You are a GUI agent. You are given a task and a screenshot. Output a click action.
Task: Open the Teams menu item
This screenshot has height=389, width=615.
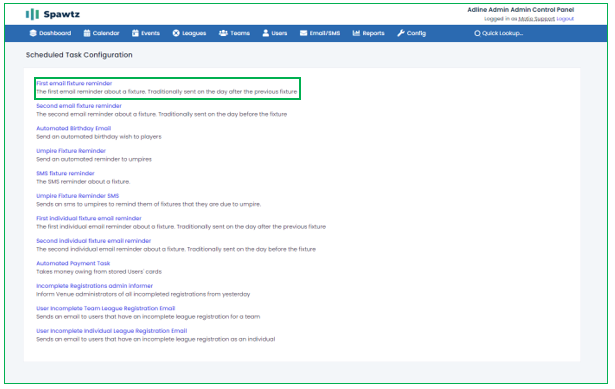(x=235, y=33)
